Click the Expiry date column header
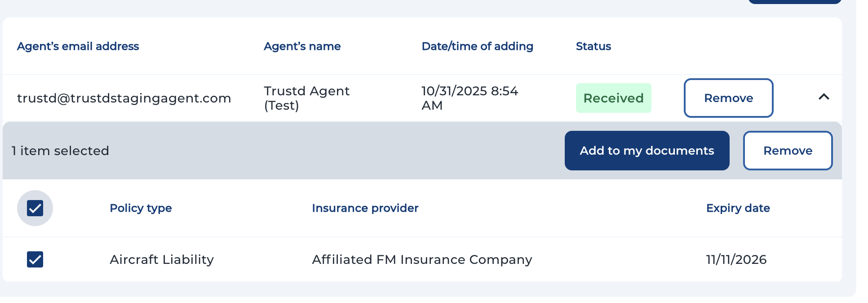 click(738, 208)
